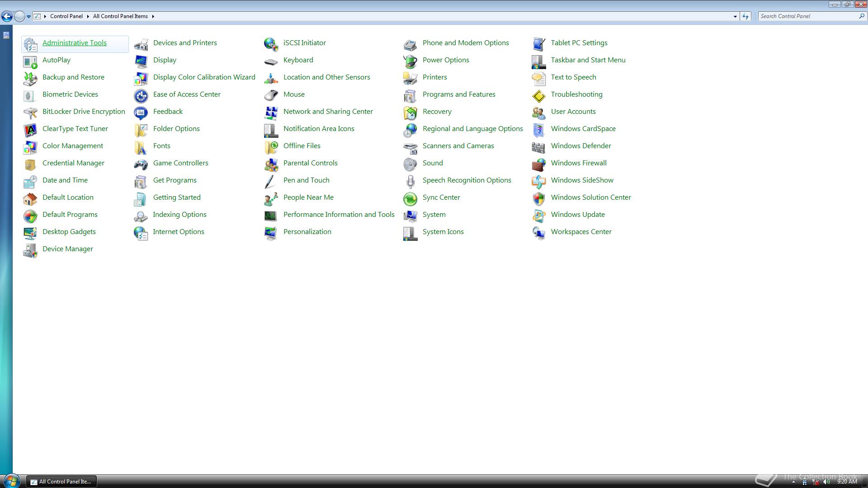Open the AutoPlay icon
The height and width of the screenshot is (488, 868).
click(30, 61)
